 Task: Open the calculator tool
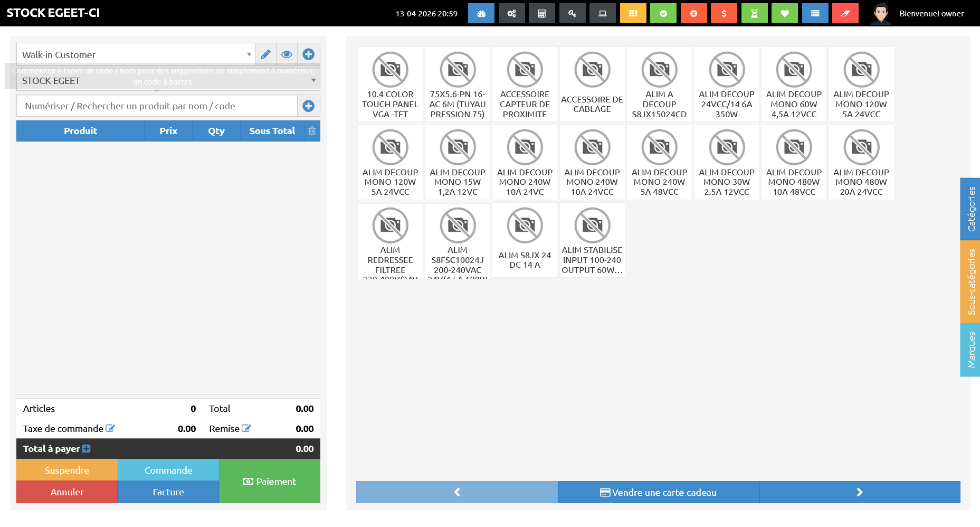click(x=541, y=14)
